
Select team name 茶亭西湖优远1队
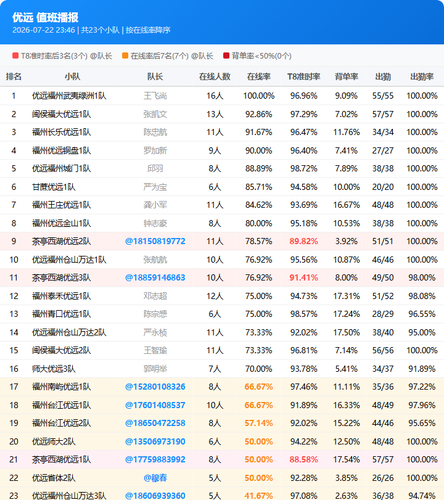click(61, 459)
